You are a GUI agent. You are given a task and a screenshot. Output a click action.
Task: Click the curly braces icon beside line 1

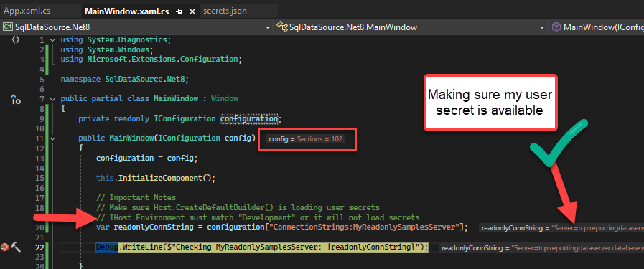pyautogui.click(x=16, y=39)
